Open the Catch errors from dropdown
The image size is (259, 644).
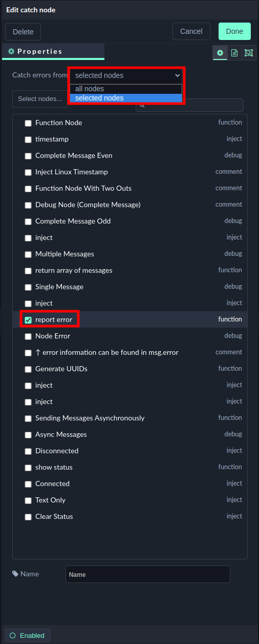click(126, 75)
